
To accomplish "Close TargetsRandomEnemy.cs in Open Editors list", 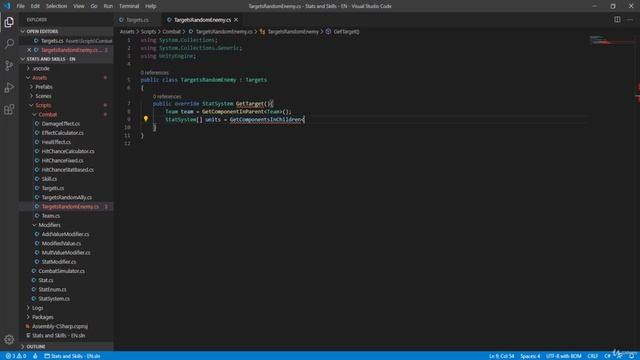I will (29, 50).
